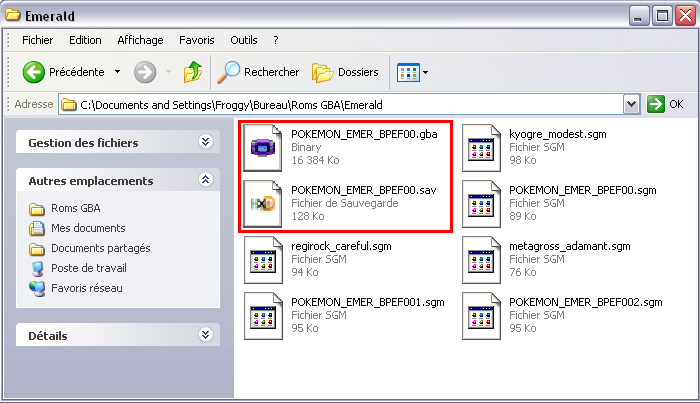Open the Outils menu
Viewport: 700px width, 403px height.
coord(244,40)
